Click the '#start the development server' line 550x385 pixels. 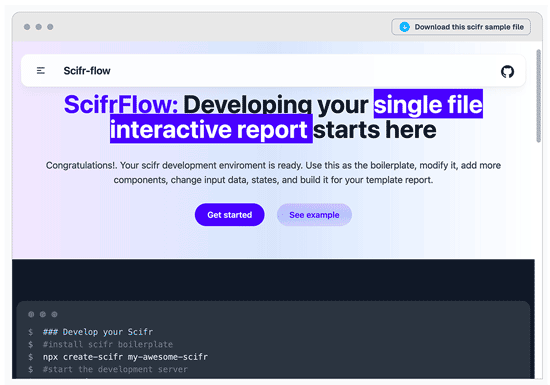pos(115,369)
